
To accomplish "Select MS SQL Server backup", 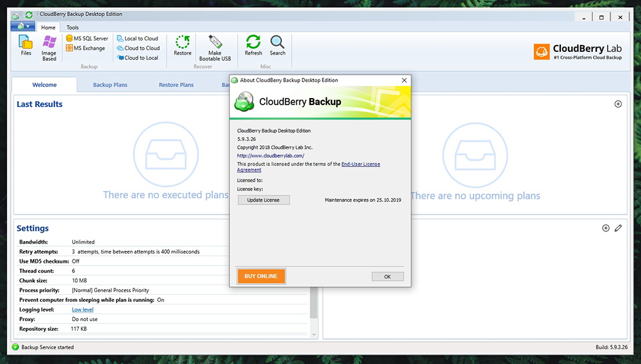I will click(87, 38).
